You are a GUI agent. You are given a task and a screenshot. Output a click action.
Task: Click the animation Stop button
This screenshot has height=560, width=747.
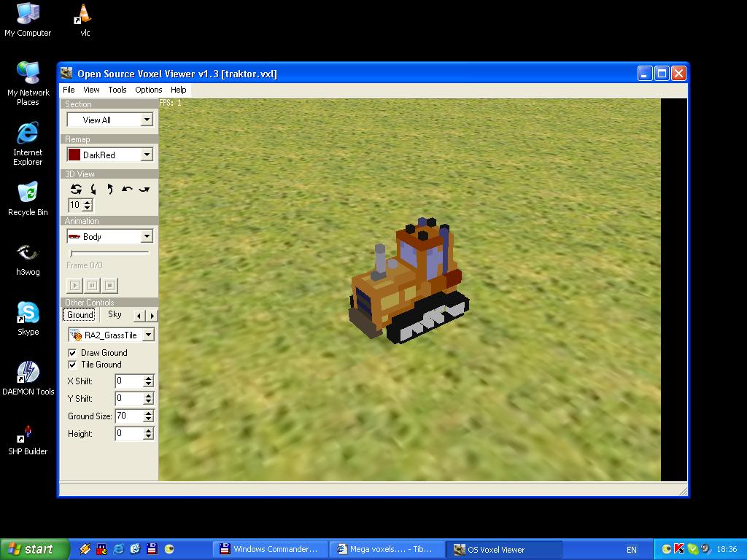click(109, 285)
